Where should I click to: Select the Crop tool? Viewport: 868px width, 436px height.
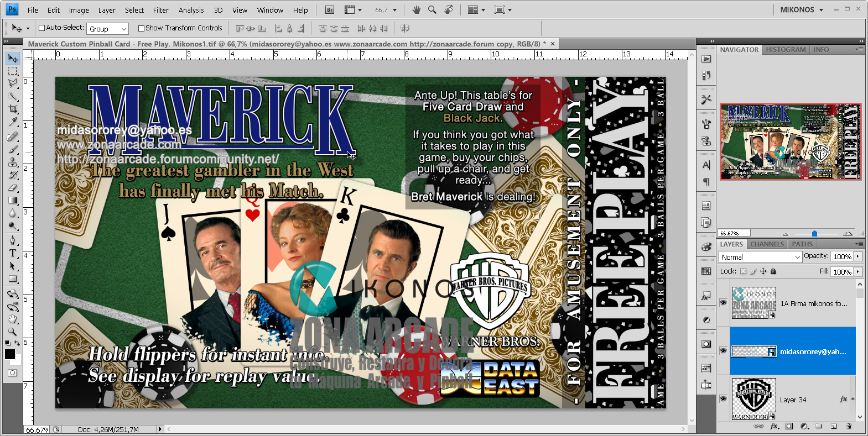pos(12,109)
